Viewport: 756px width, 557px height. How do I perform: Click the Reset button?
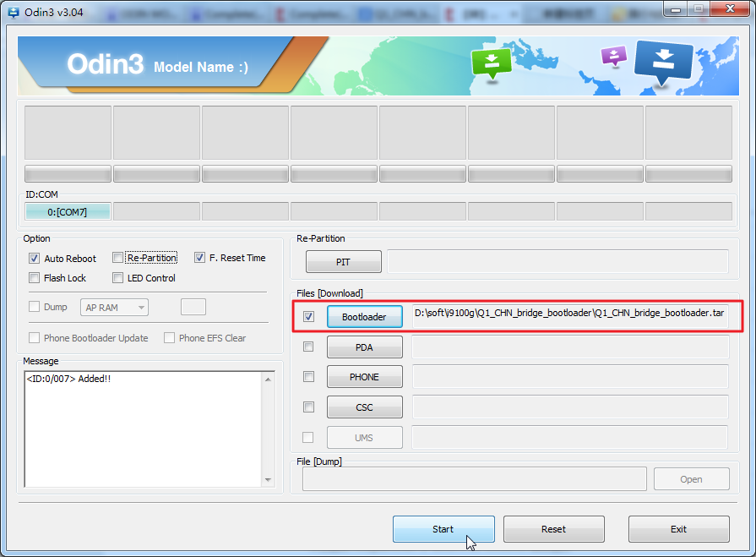point(553,529)
